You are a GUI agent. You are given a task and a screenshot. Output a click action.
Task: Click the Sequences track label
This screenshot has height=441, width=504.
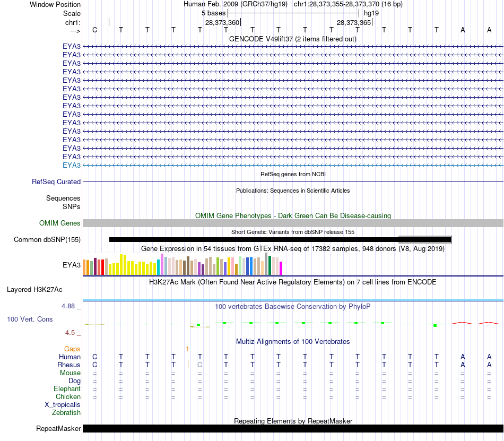click(x=63, y=198)
